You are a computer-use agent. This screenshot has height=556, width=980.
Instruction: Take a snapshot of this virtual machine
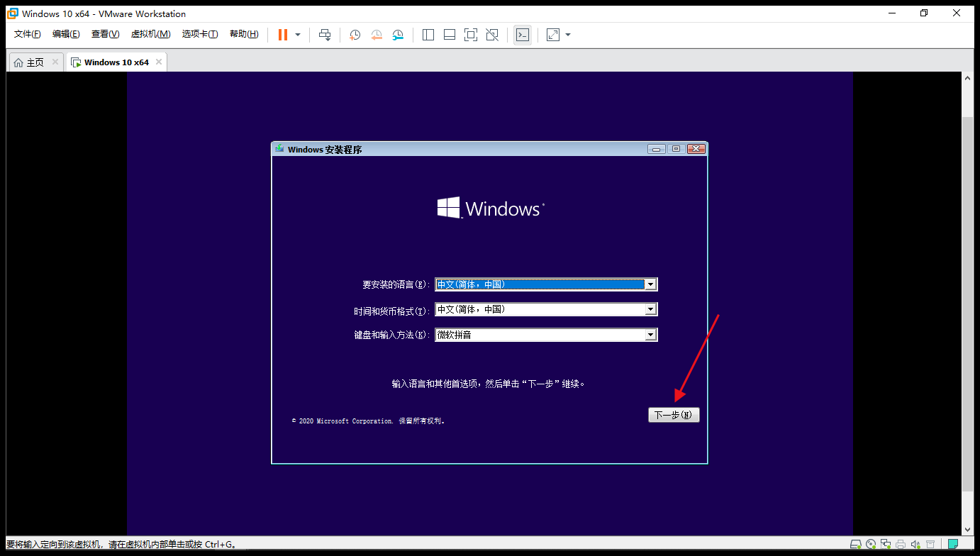355,35
